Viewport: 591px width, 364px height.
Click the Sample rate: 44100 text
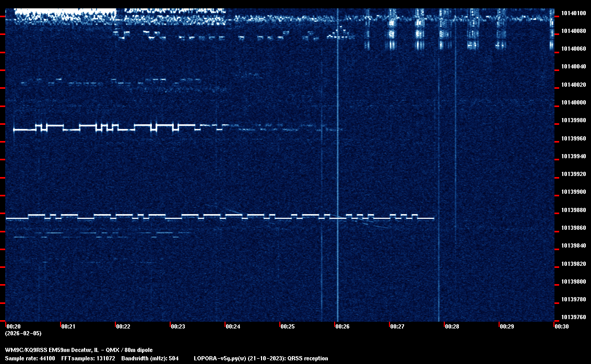click(30, 358)
